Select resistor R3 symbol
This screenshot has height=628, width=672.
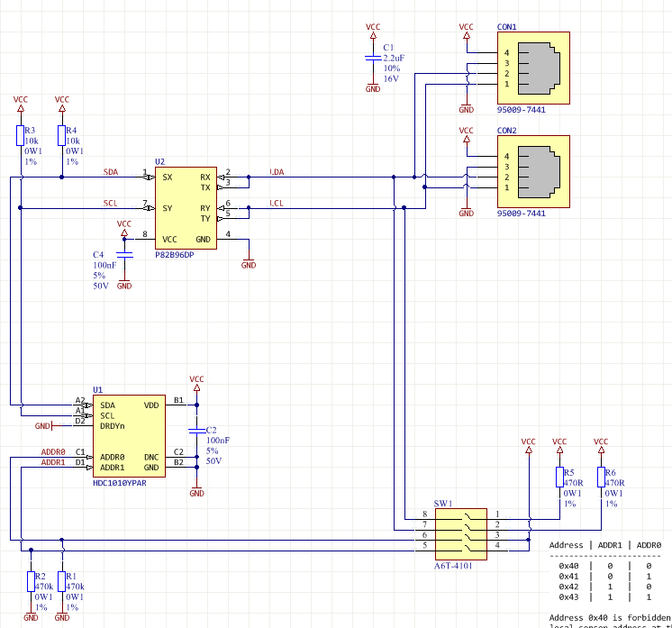coord(20,135)
